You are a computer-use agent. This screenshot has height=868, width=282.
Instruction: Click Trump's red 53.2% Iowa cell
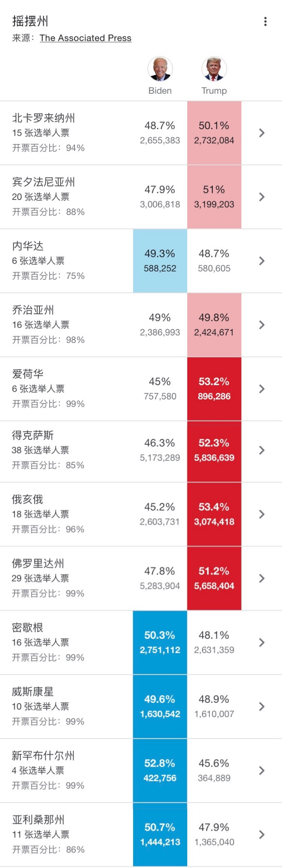[x=214, y=388]
